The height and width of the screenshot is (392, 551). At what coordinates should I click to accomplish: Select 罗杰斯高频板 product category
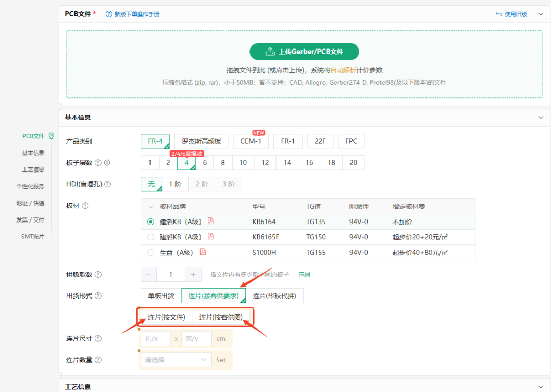202,141
